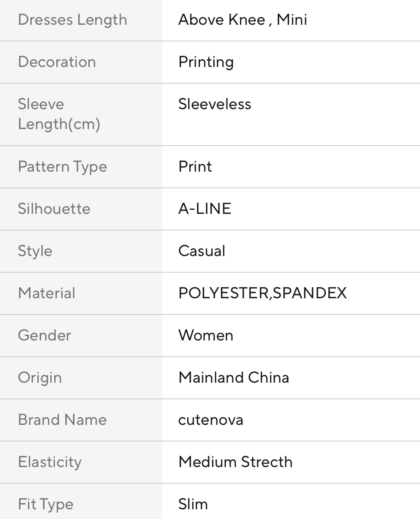
Task: Select the 'Slim' fit type value
Action: (x=193, y=504)
